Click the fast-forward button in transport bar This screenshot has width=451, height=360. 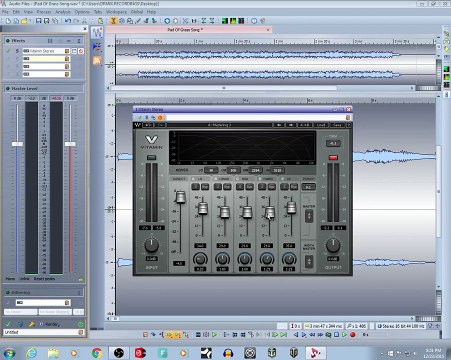point(320,334)
